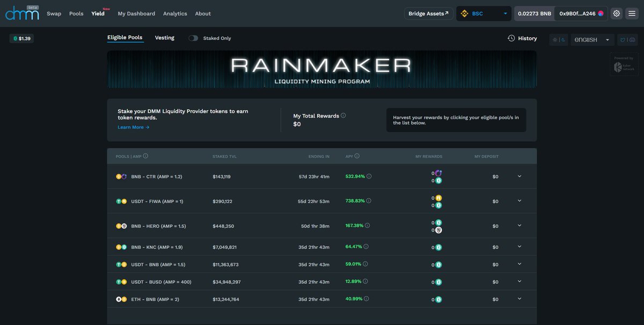The width and height of the screenshot is (644, 325).
Task: Click info icon beside 40.99% APY
Action: pos(367,299)
